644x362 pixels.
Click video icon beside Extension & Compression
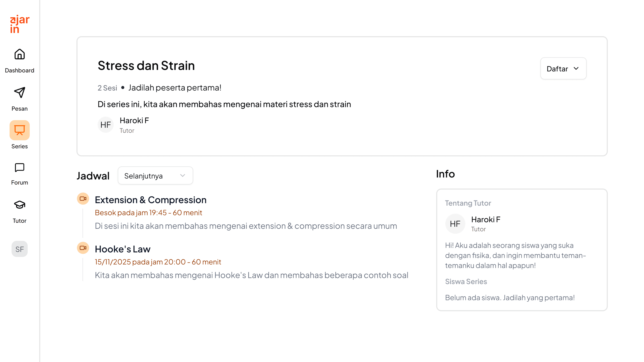tap(83, 199)
